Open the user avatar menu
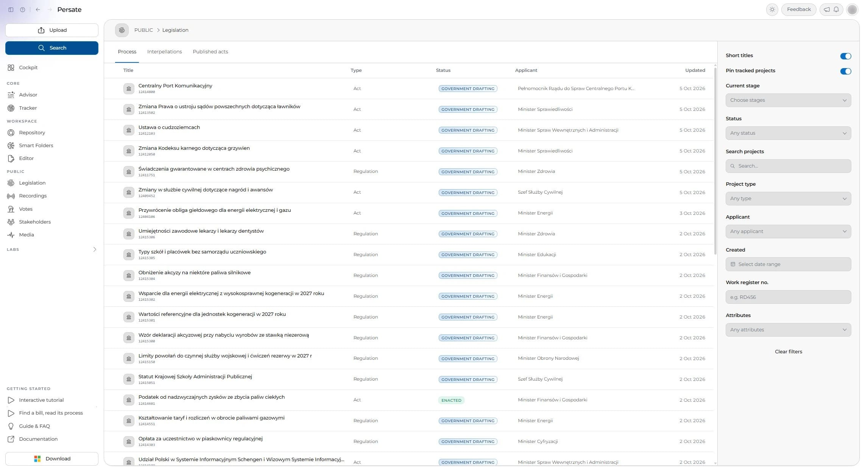868x474 pixels. 852,9
